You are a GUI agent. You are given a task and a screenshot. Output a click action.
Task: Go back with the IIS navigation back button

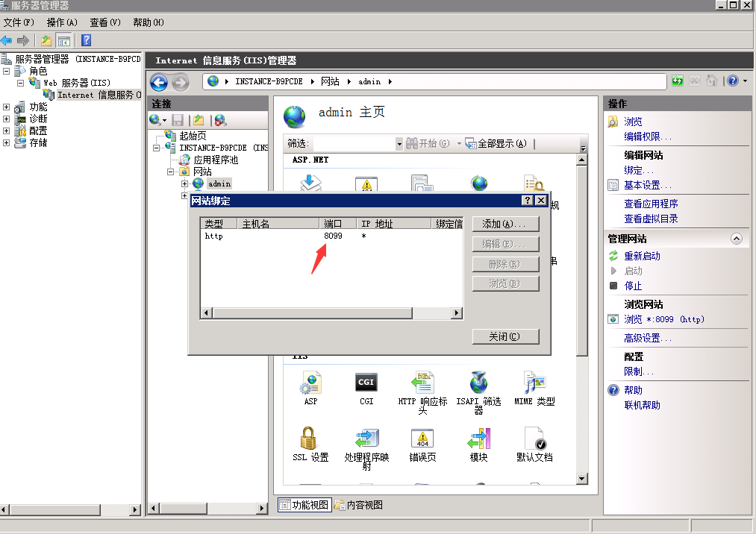(x=159, y=83)
